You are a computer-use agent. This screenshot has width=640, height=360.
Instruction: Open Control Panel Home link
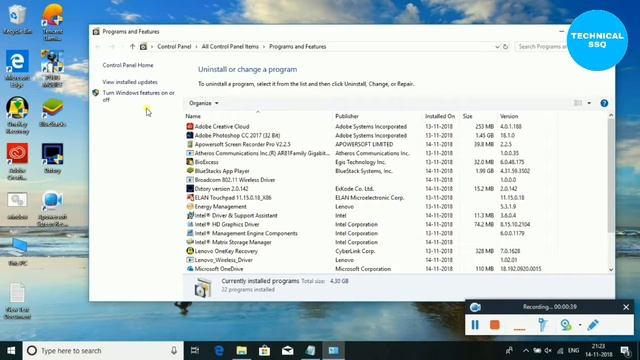128,65
